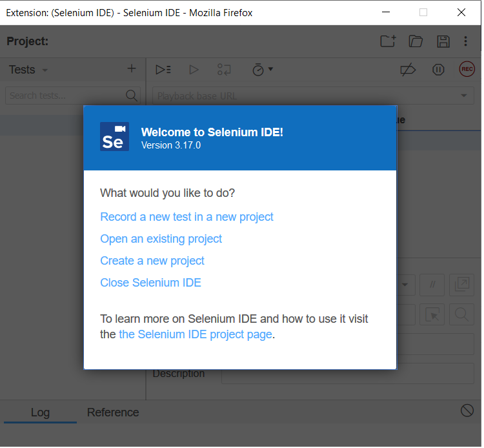Open the three-dot more options menu
This screenshot has width=484, height=448.
click(x=465, y=41)
